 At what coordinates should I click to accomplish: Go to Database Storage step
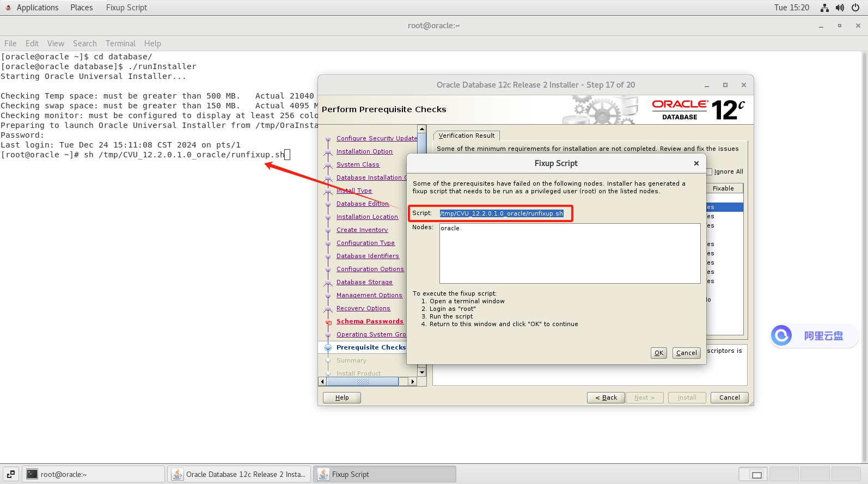tap(364, 282)
